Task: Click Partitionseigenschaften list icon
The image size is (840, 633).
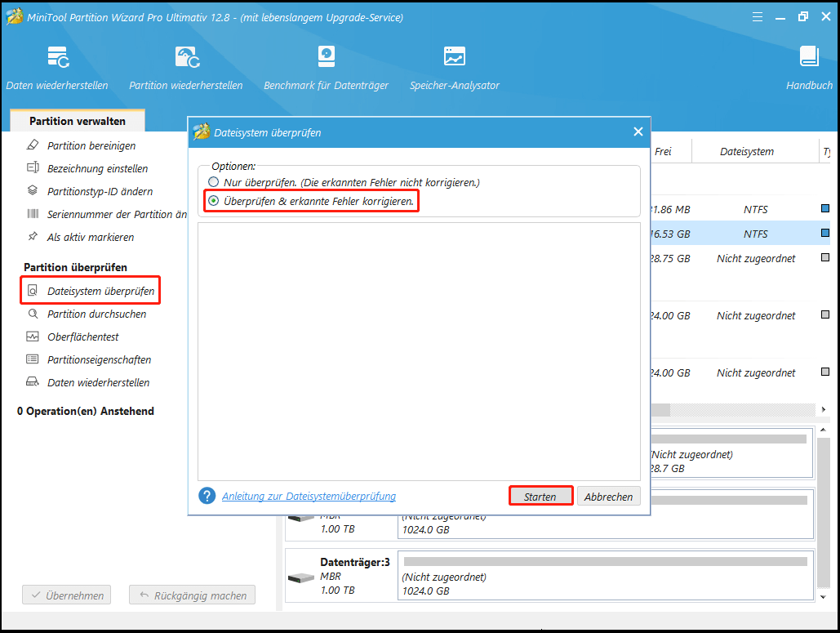Action: pyautogui.click(x=33, y=359)
